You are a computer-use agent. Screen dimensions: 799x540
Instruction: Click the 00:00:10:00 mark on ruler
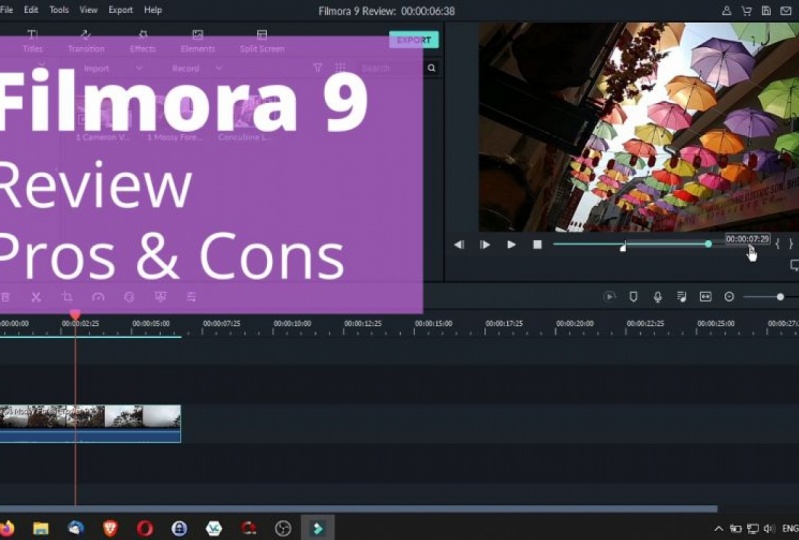pyautogui.click(x=292, y=323)
